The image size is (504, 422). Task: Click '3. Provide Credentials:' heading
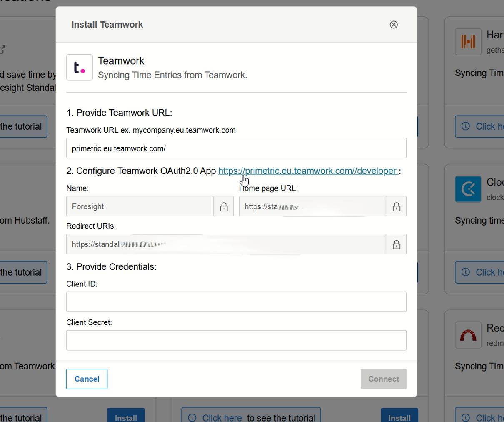click(112, 267)
